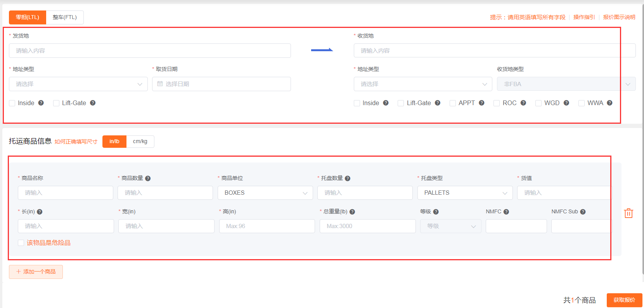
Task: Tick the WGD checkbox
Action: [x=538, y=103]
